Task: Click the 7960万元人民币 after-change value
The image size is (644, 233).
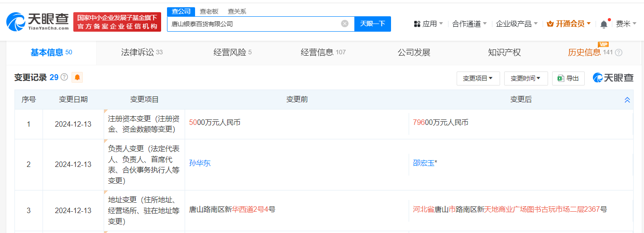Action: [440, 122]
